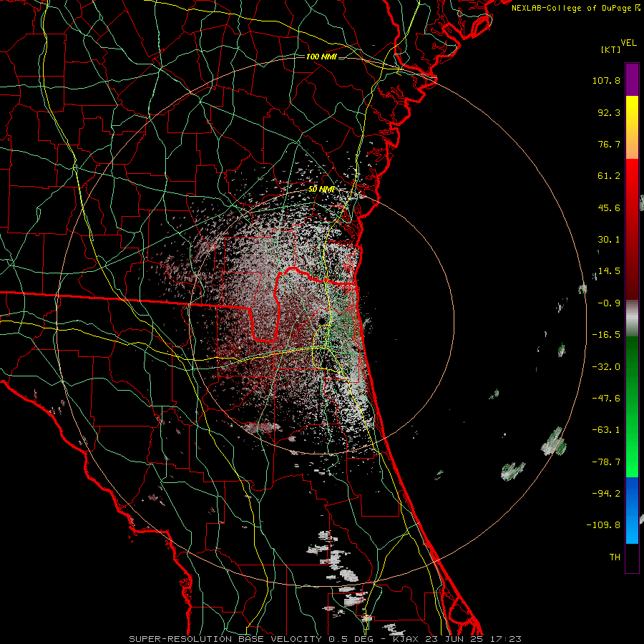Click the 14.5 legend value

(x=609, y=271)
